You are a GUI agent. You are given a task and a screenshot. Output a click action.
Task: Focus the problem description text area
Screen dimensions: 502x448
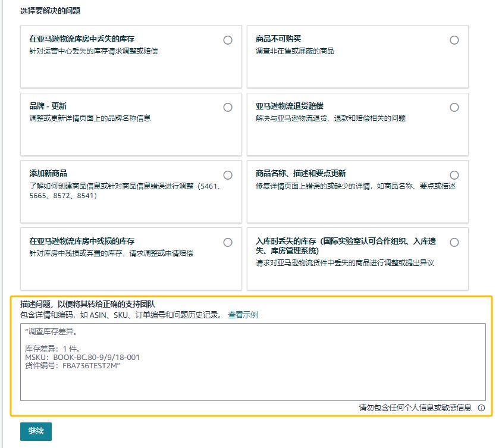click(x=253, y=362)
